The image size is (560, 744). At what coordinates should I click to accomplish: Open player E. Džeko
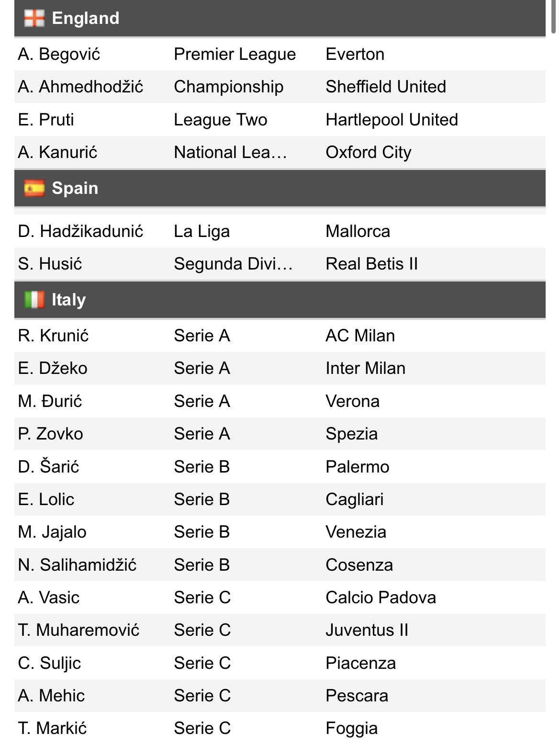[53, 368]
